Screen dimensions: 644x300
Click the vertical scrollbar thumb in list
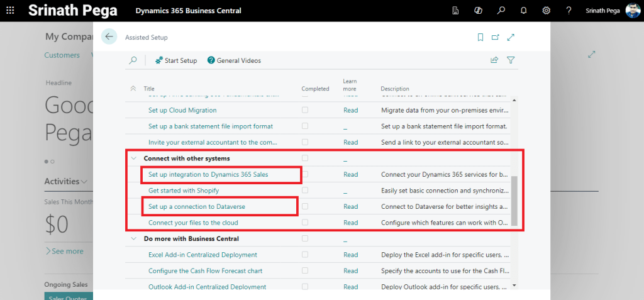(514, 200)
